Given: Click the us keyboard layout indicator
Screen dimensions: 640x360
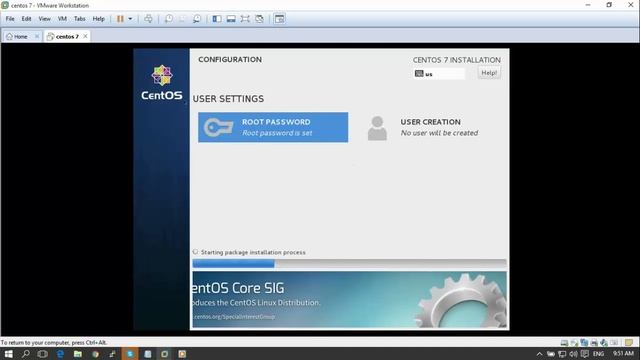Looking at the screenshot, I should (439, 74).
